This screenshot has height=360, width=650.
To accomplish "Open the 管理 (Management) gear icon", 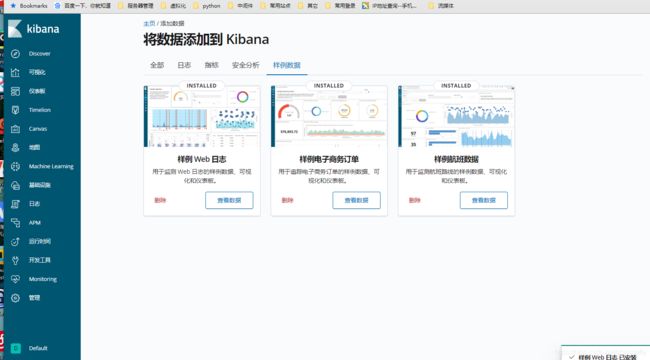I will pos(15,298).
